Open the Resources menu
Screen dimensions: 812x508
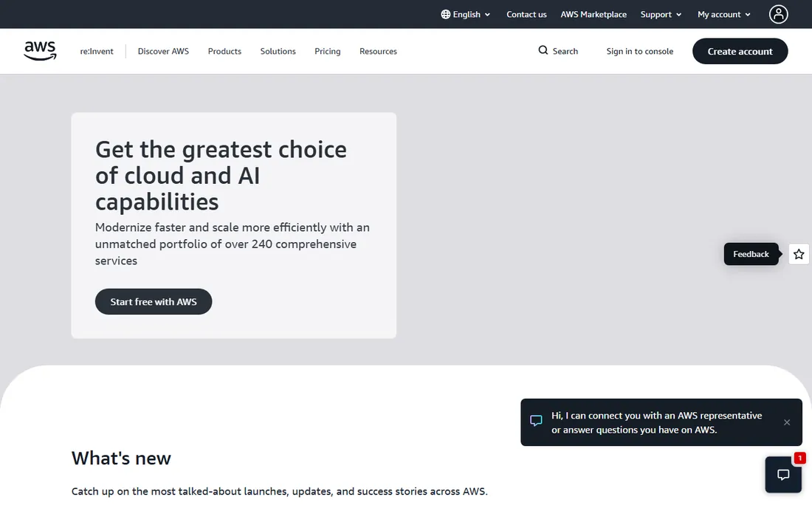point(378,51)
